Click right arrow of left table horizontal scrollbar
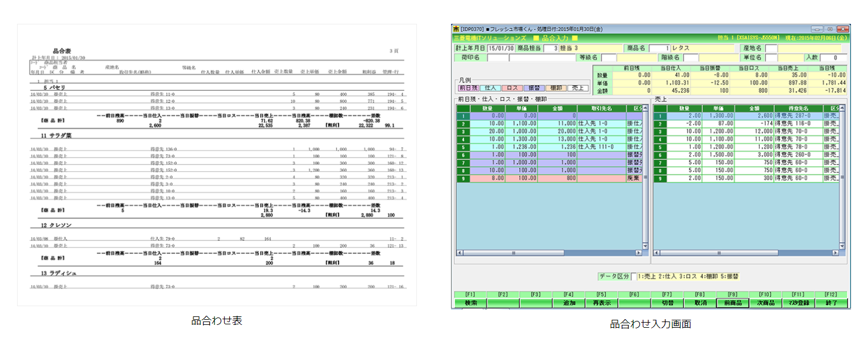 point(638,253)
